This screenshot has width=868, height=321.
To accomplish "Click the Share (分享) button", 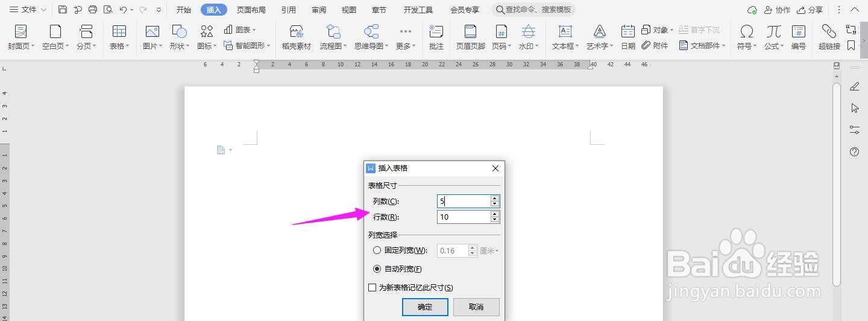I will [810, 10].
